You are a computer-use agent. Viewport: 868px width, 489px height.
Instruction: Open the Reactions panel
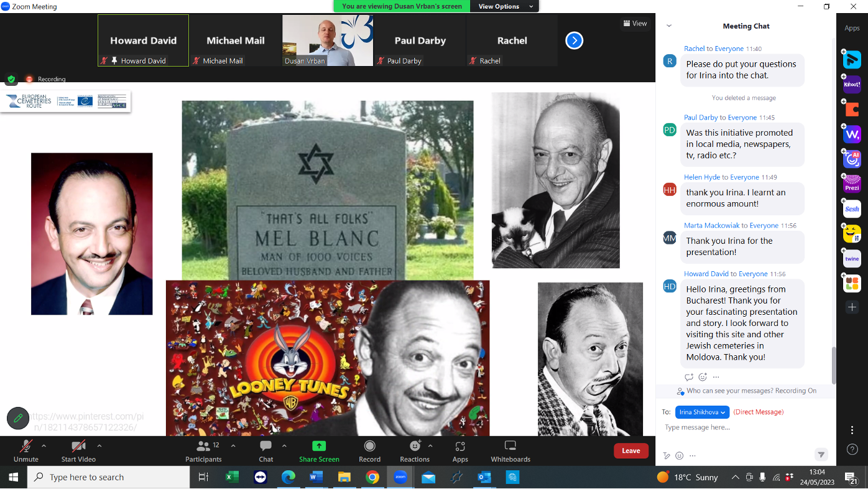pyautogui.click(x=414, y=449)
